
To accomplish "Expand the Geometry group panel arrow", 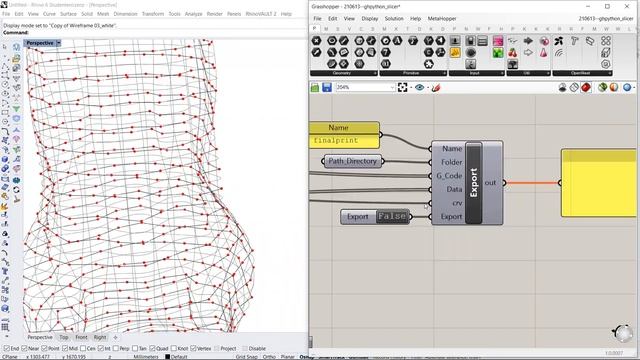I will (x=375, y=73).
